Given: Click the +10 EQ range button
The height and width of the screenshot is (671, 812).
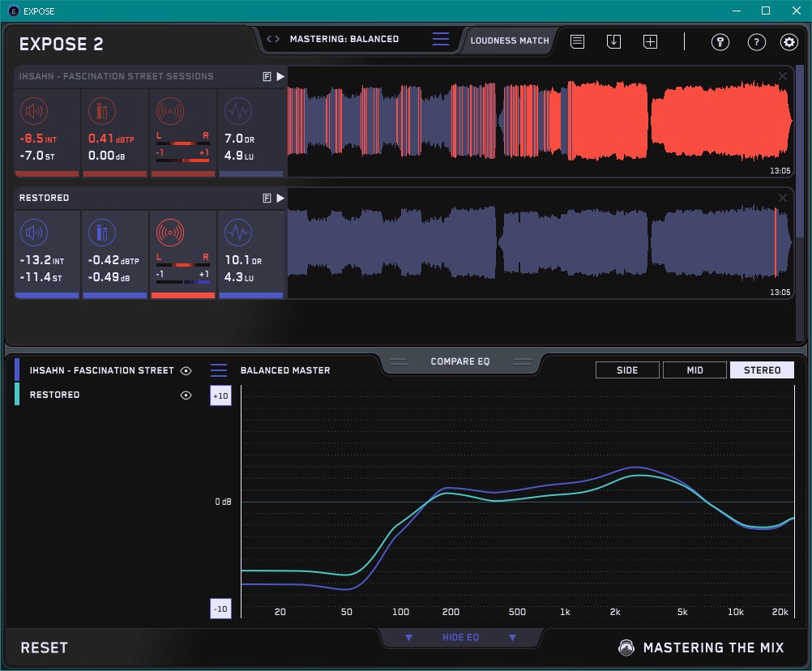Looking at the screenshot, I should click(x=220, y=395).
